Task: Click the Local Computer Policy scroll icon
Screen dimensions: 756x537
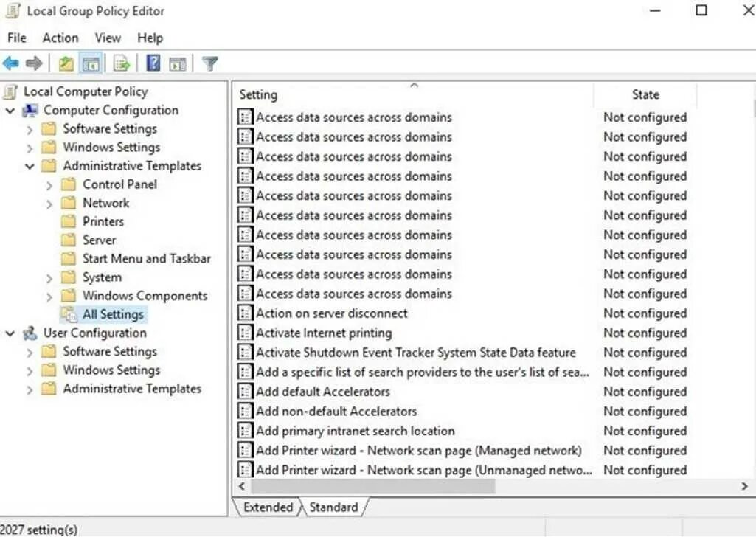Action: point(10,91)
